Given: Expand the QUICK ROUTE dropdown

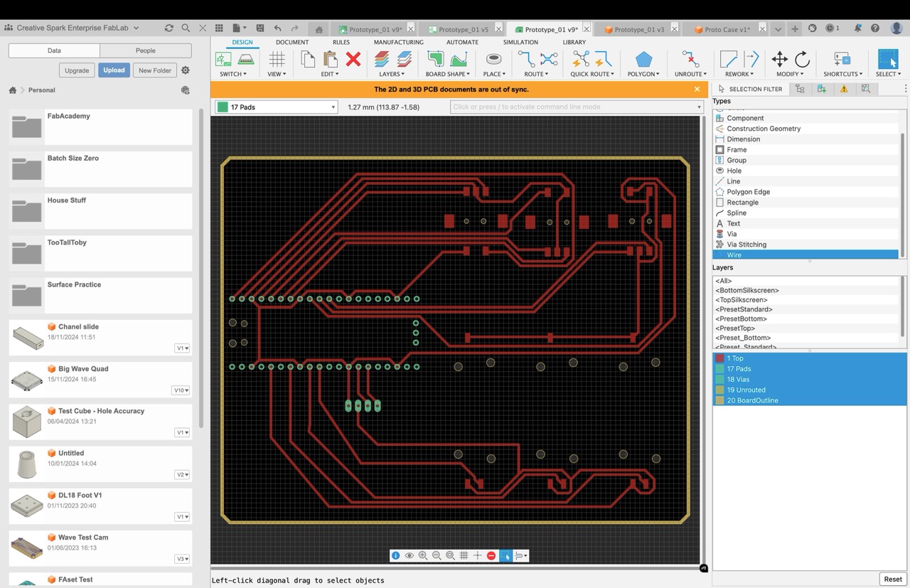Looking at the screenshot, I should [592, 74].
